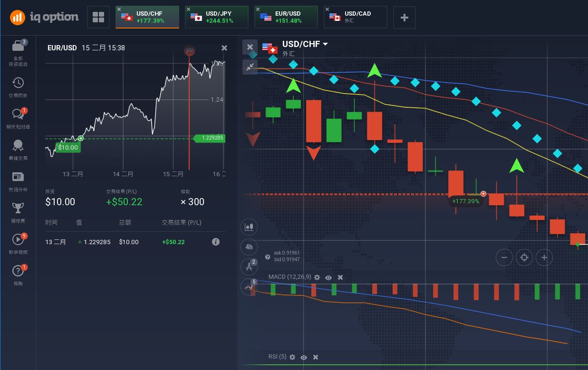This screenshot has height=370, width=588.
Task: Click the $10.00 entry label on mini chart
Action: (68, 148)
